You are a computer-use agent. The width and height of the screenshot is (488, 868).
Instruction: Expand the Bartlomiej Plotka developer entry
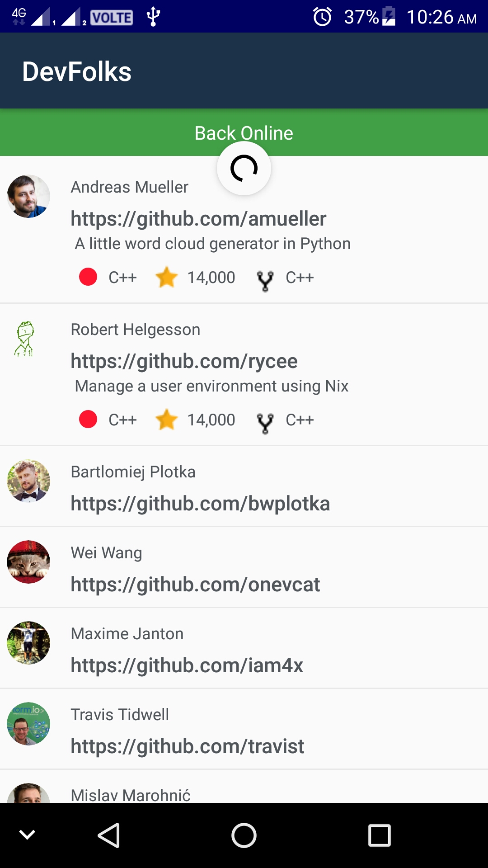[x=244, y=486]
